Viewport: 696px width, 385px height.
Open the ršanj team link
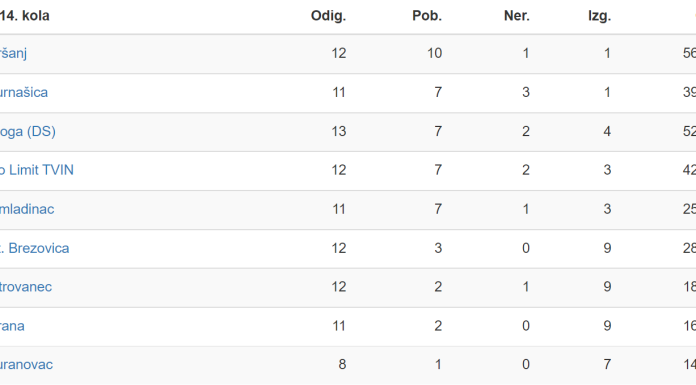coord(13,53)
